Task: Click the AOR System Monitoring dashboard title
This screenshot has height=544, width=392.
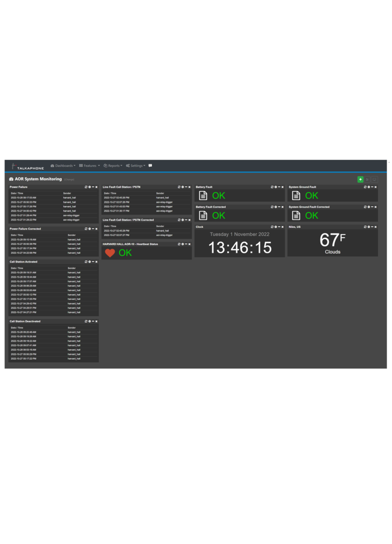Action: 38,179
